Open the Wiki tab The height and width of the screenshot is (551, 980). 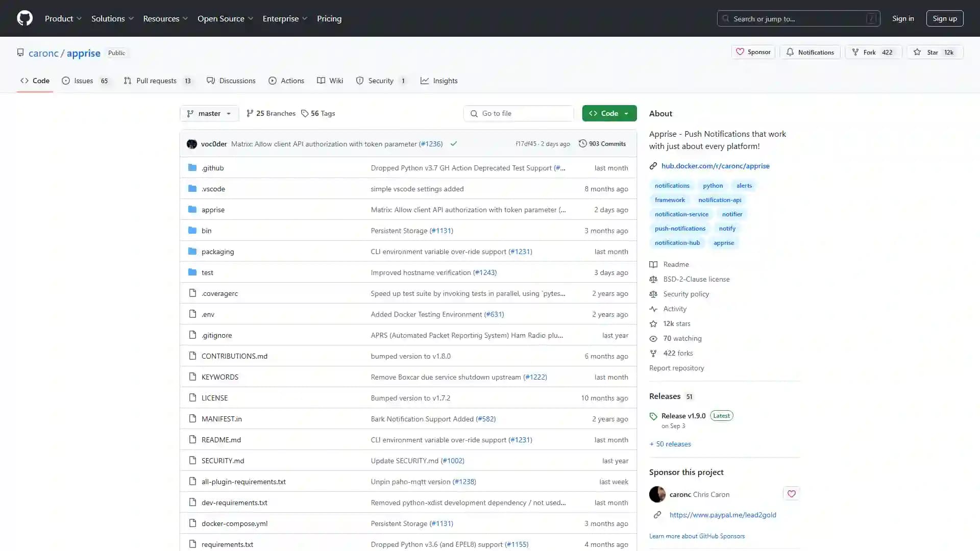click(335, 80)
